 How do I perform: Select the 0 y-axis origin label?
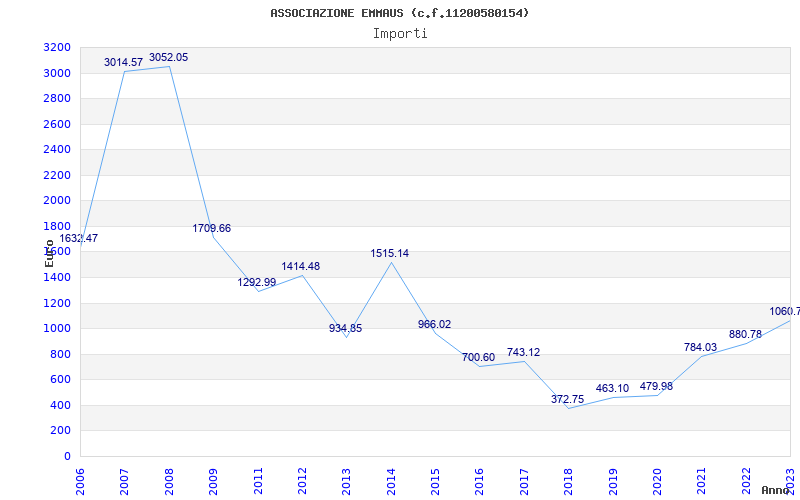click(68, 457)
